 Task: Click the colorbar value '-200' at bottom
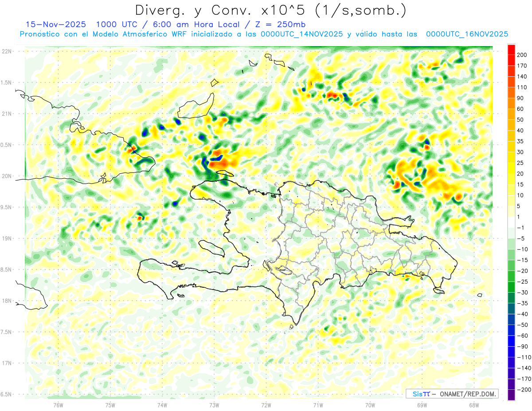pyautogui.click(x=524, y=390)
